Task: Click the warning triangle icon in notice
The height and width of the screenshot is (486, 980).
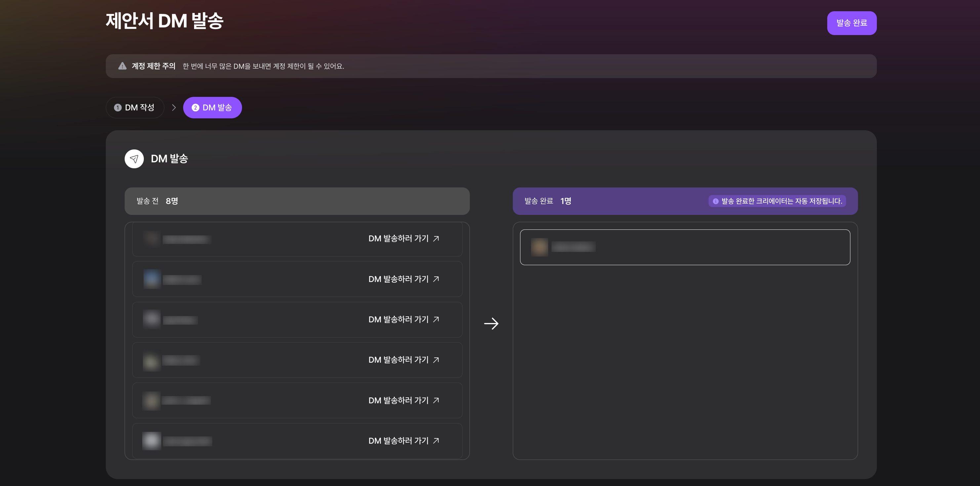Action: point(122,66)
